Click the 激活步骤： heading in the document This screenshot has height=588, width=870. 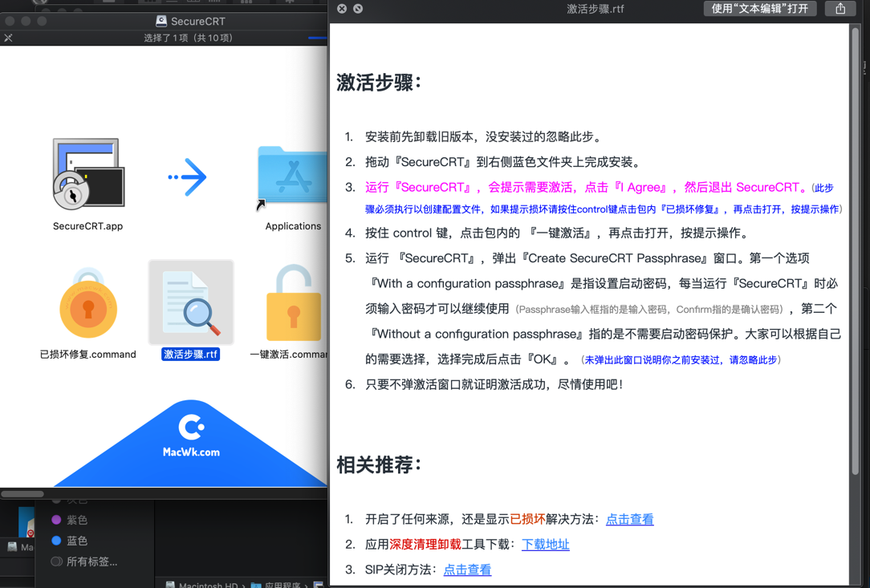click(x=380, y=83)
